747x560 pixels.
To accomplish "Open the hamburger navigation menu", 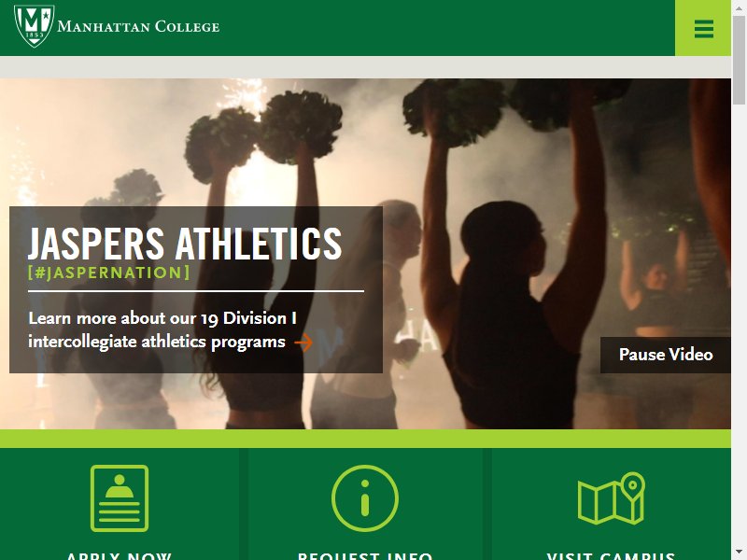I will pos(703,28).
